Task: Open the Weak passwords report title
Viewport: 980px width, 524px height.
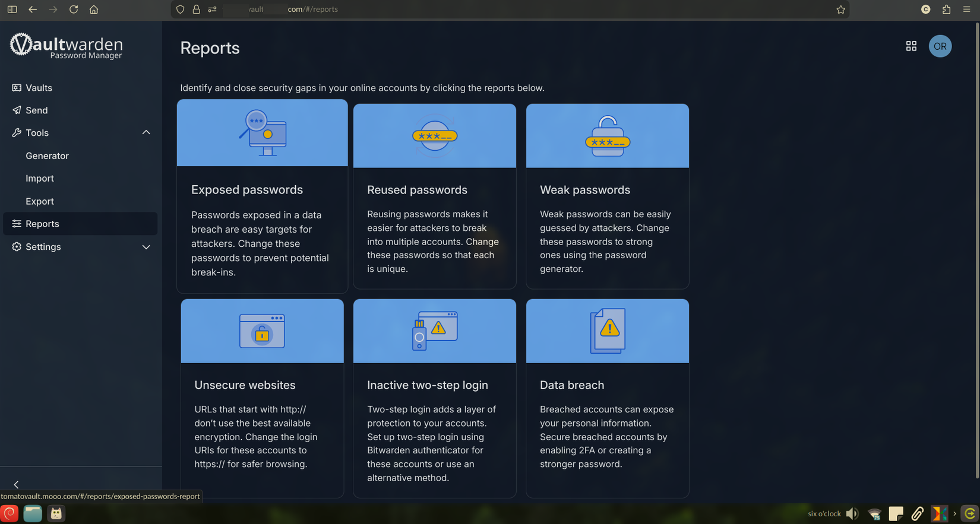Action: (x=585, y=190)
